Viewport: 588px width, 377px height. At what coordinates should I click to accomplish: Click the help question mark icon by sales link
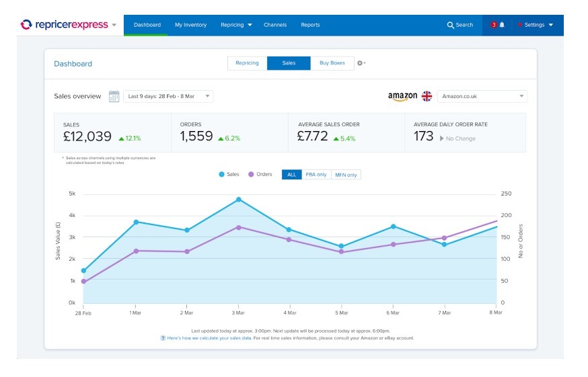(x=163, y=338)
